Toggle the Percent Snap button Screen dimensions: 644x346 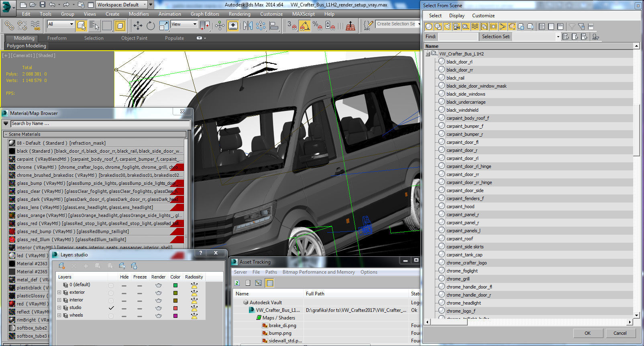click(318, 26)
